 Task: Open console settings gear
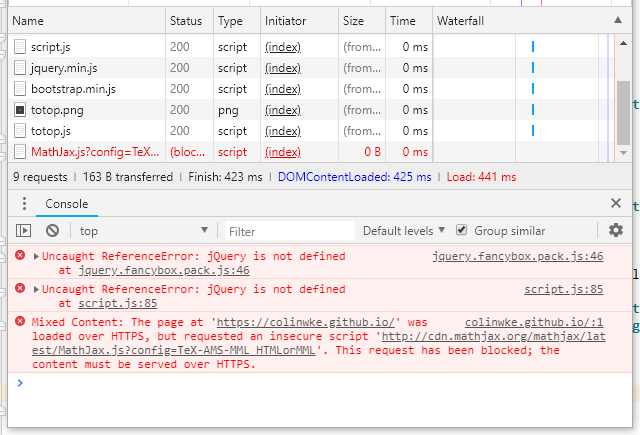point(616,231)
